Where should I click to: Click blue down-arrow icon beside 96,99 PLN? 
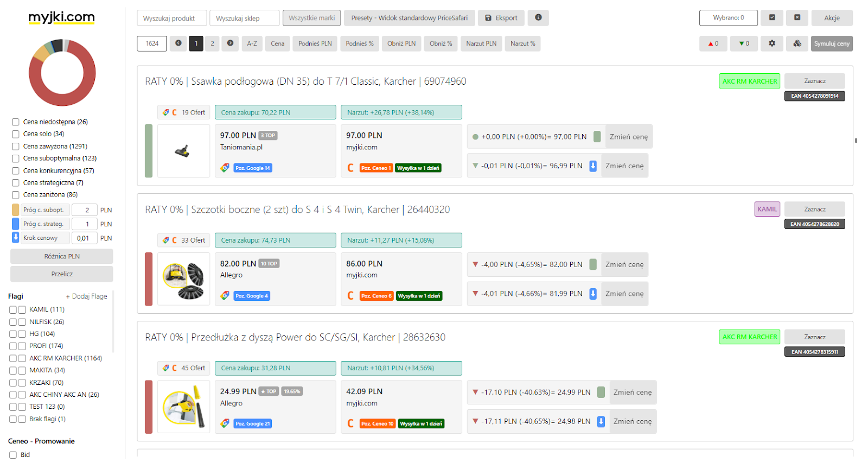[x=593, y=166]
